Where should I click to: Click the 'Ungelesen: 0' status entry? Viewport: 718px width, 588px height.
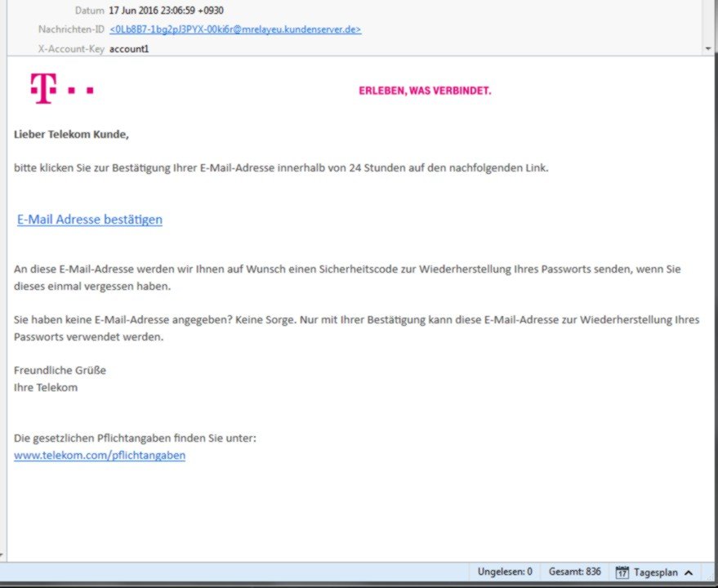505,572
